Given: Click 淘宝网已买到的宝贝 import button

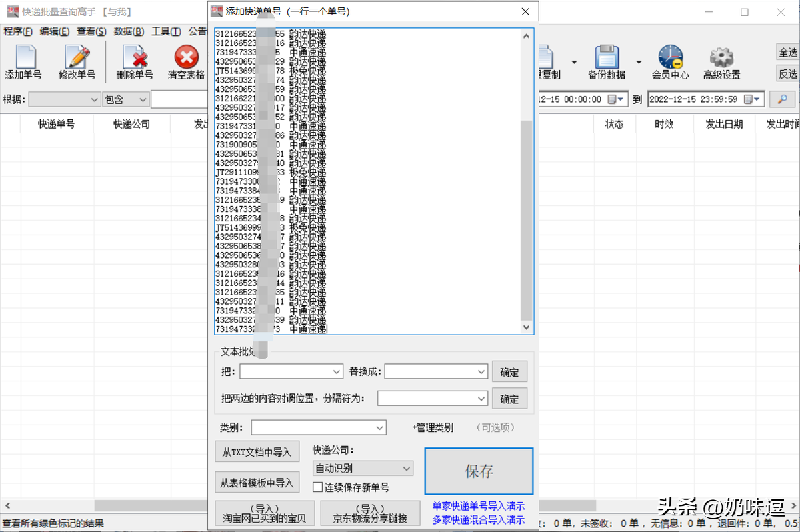Looking at the screenshot, I should pos(265,513).
